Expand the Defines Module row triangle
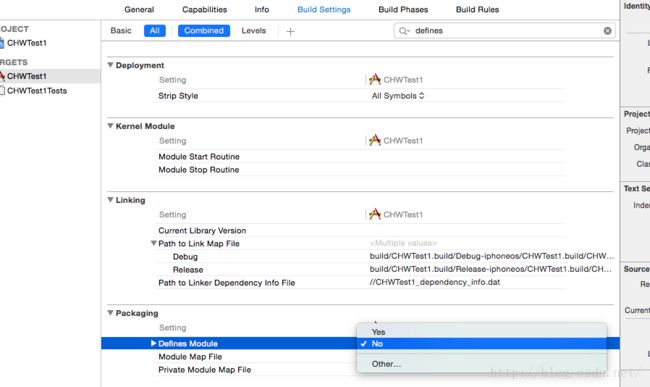Screen dimensions: 650x387 point(153,343)
